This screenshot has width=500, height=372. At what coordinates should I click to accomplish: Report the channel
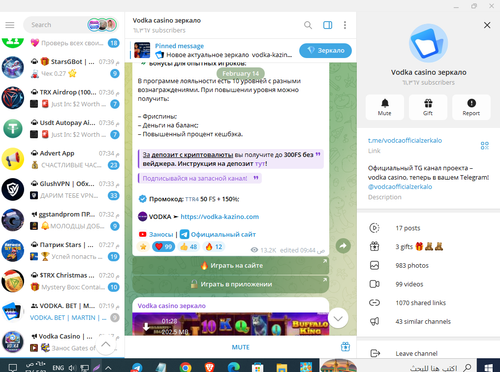471,107
